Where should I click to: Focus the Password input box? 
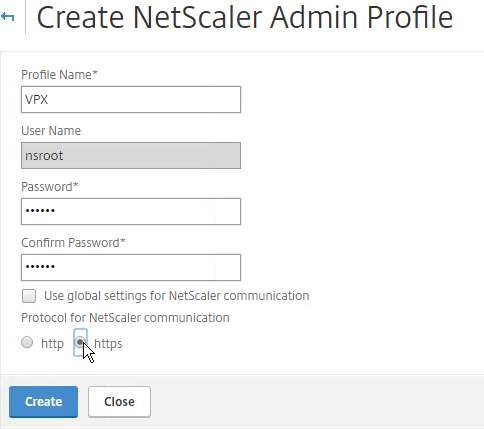tap(131, 211)
